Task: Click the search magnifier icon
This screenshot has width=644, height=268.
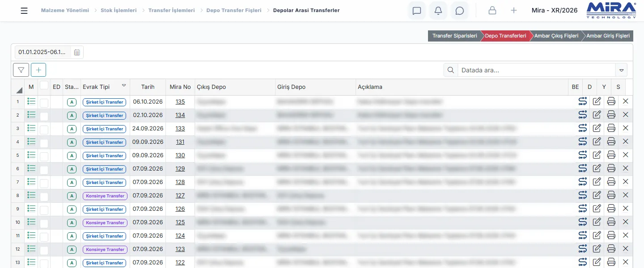Action: (451, 70)
